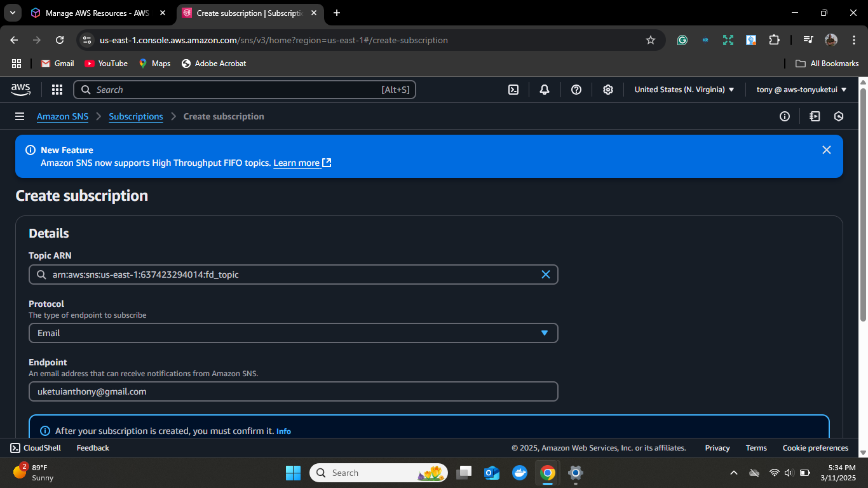The height and width of the screenshot is (488, 868).
Task: Reload the page
Action: click(60, 40)
